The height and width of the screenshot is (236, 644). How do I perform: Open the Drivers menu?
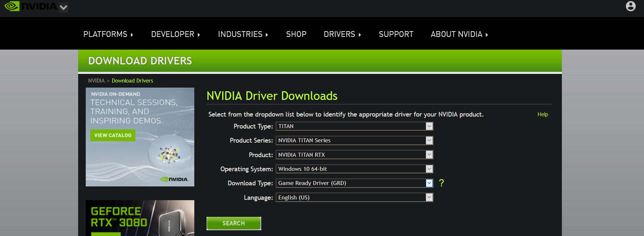click(342, 34)
